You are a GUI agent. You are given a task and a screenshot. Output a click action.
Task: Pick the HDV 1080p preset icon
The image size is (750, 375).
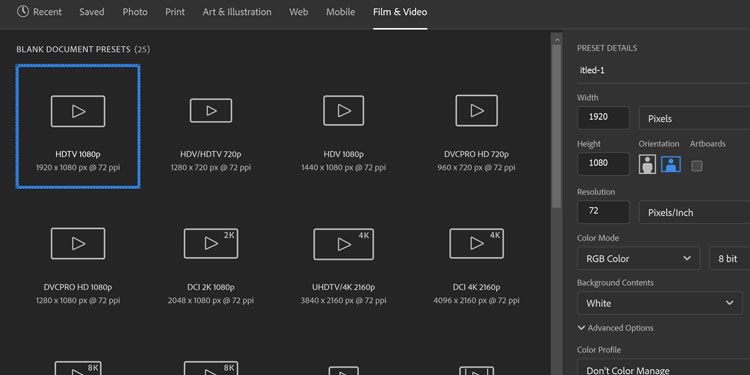343,110
